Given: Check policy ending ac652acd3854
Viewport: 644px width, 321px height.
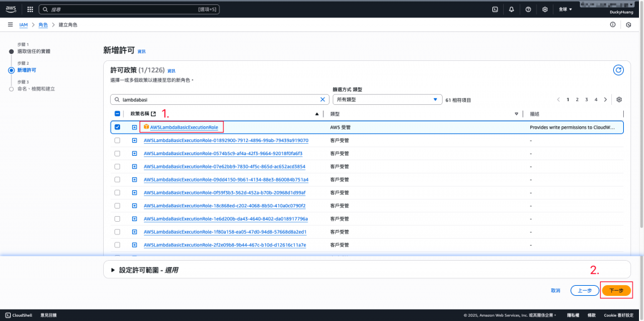Looking at the screenshot, I should [118, 166].
